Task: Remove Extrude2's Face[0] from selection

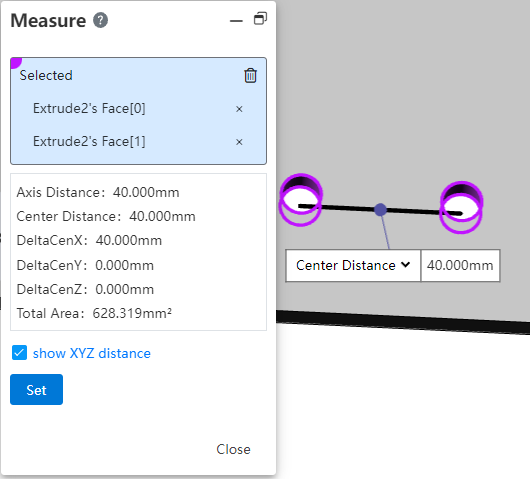Action: coord(239,109)
